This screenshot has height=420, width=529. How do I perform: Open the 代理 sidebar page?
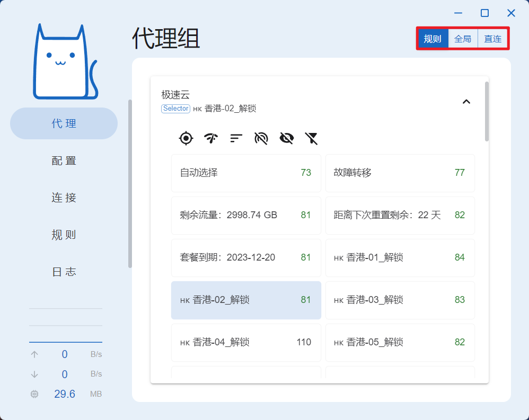coord(64,123)
